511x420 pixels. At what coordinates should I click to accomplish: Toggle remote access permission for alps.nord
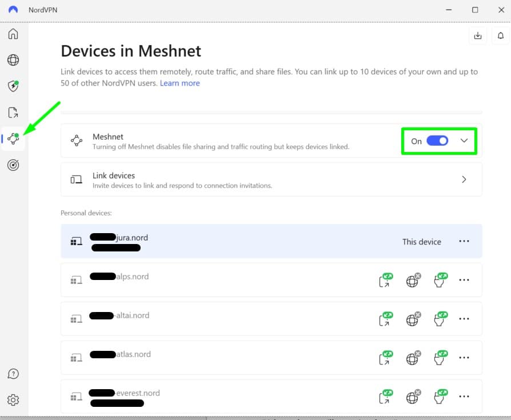(x=441, y=280)
